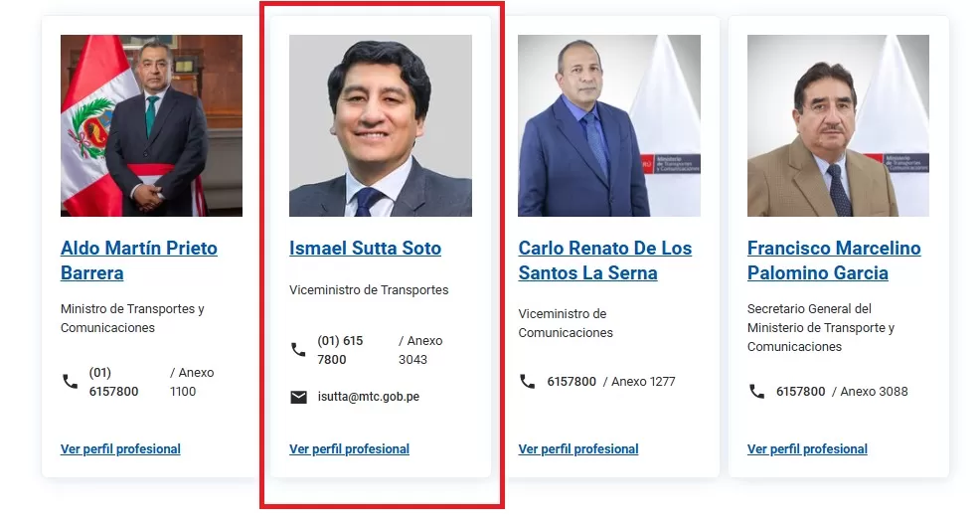
Task: Click phone icon in Ismael Sutta Soto card
Action: 299,350
